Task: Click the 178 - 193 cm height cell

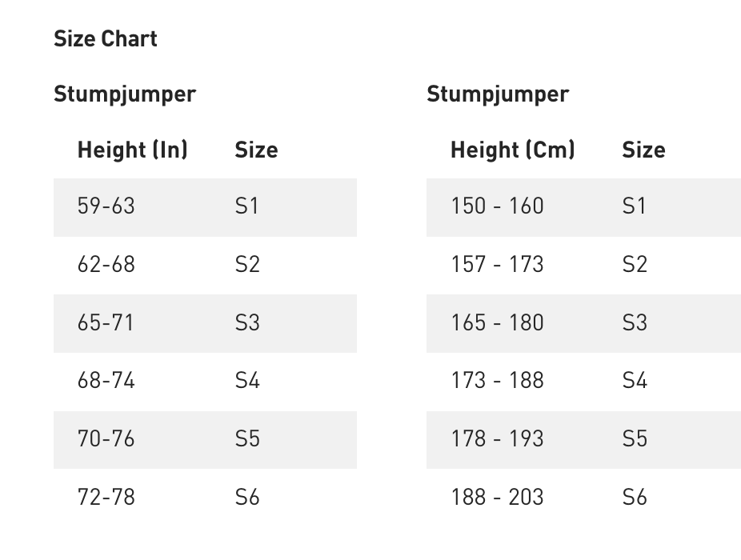Action: 497,439
